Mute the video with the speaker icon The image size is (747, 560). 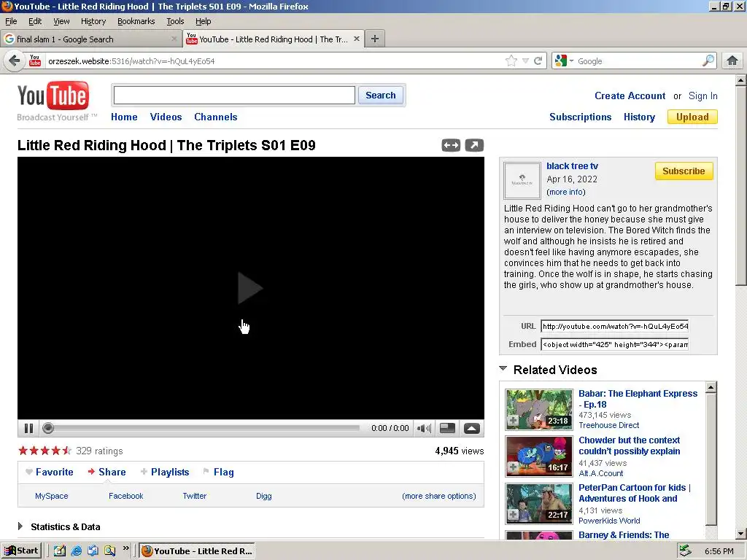[x=424, y=429]
